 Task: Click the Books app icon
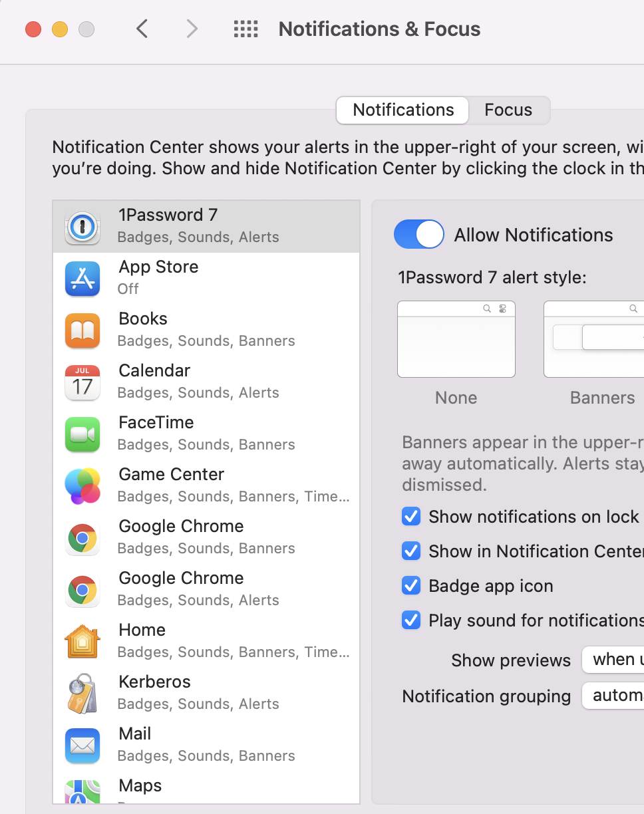click(82, 331)
